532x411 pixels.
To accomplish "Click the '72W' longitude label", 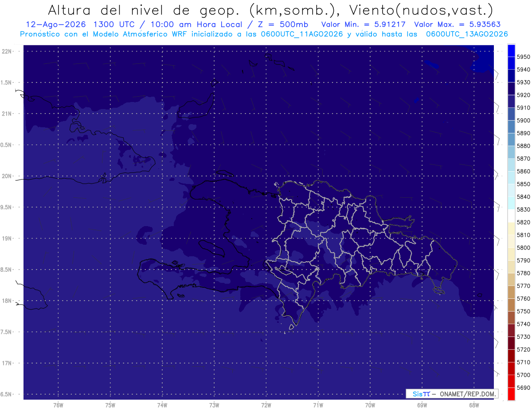I will point(266,405).
